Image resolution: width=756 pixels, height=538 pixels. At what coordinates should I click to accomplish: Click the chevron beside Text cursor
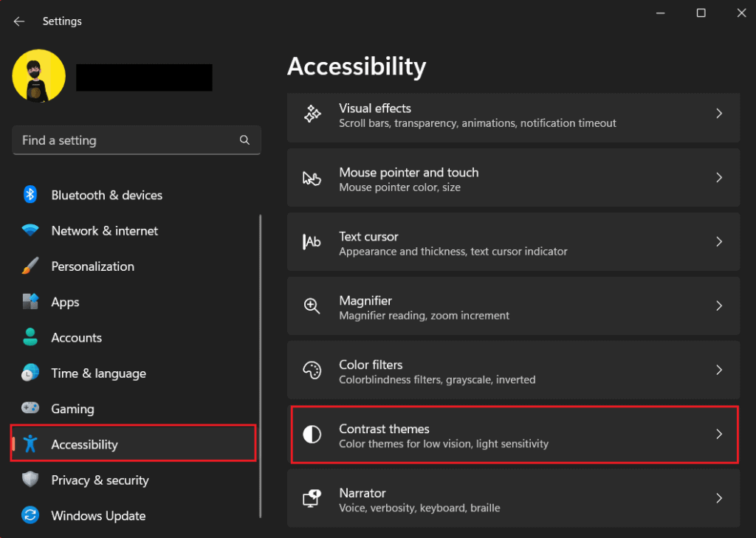click(719, 242)
